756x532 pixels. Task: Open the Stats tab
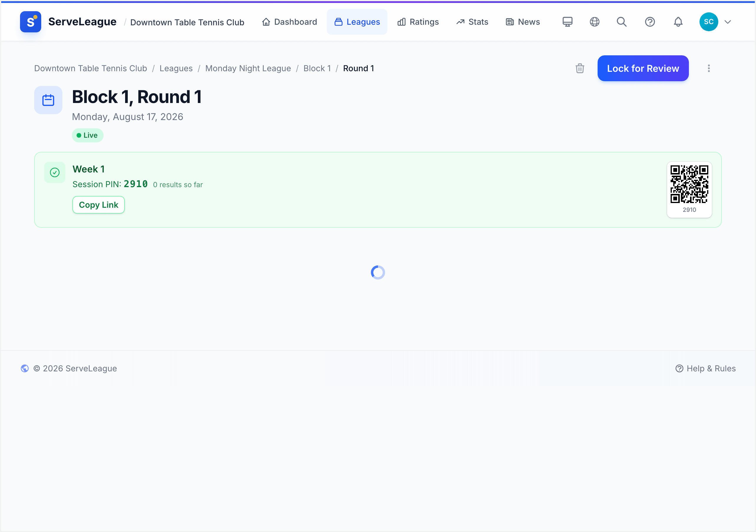tap(472, 22)
